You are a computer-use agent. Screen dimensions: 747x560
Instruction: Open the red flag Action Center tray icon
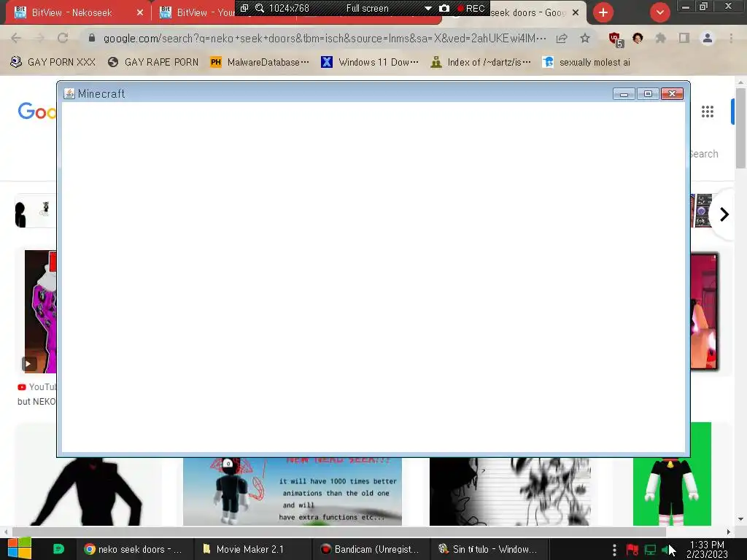(632, 550)
